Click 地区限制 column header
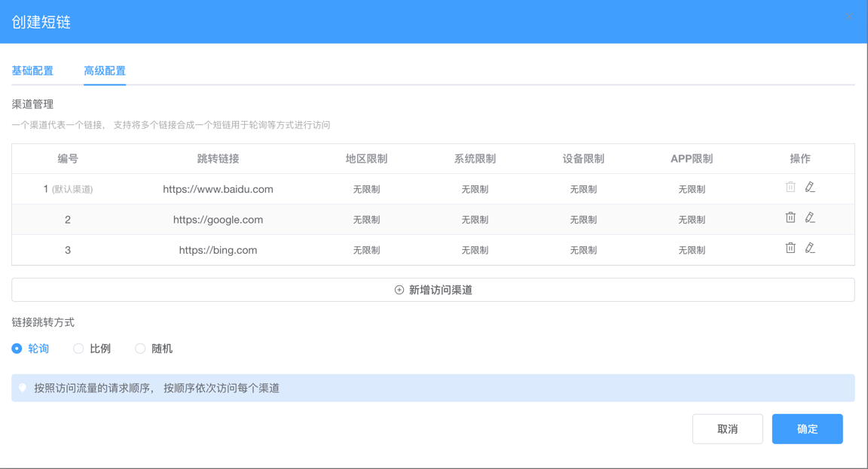The image size is (868, 469). coord(366,159)
